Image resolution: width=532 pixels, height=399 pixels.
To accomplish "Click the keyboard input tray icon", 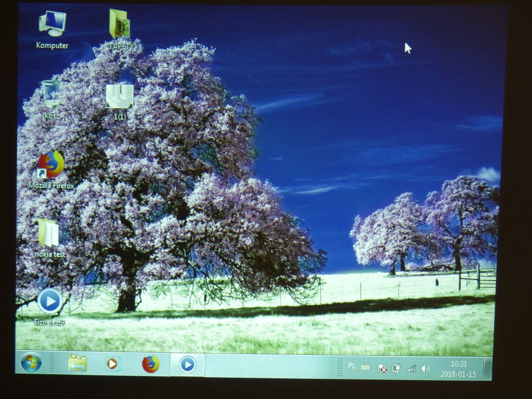I will [x=365, y=368].
